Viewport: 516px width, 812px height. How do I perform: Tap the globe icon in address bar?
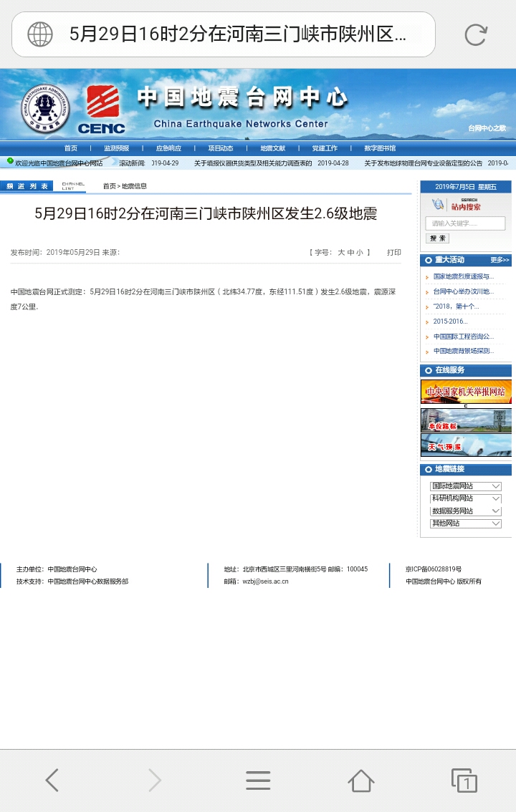tap(40, 34)
